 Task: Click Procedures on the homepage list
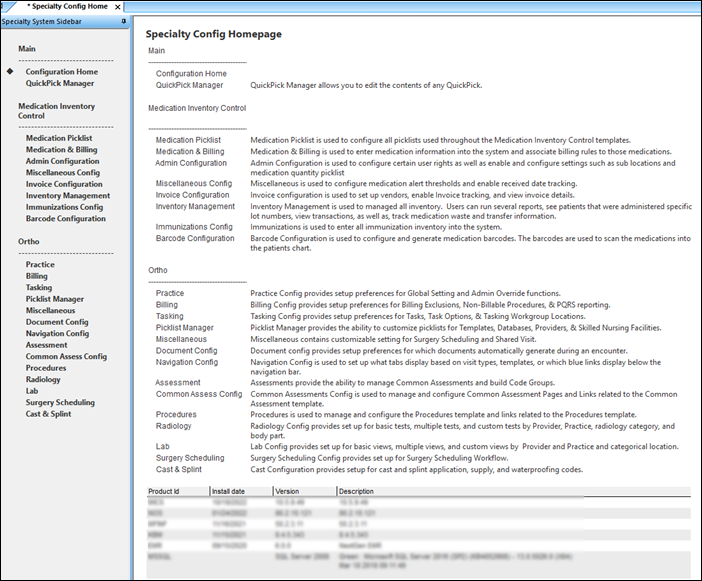[x=176, y=414]
